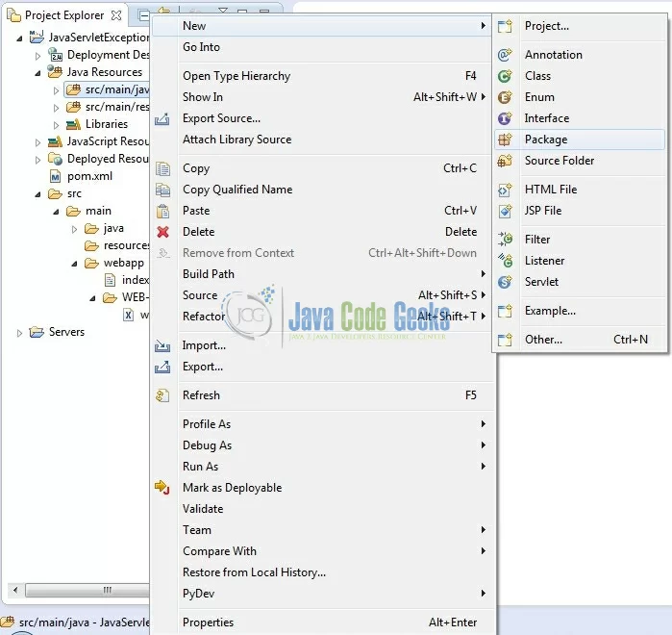Click the Other wizard icon
Viewport: 672px width, 635px height.
coord(505,340)
